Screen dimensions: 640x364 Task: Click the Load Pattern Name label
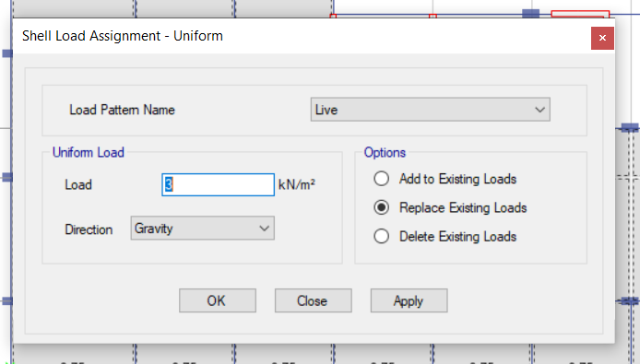coord(122,110)
